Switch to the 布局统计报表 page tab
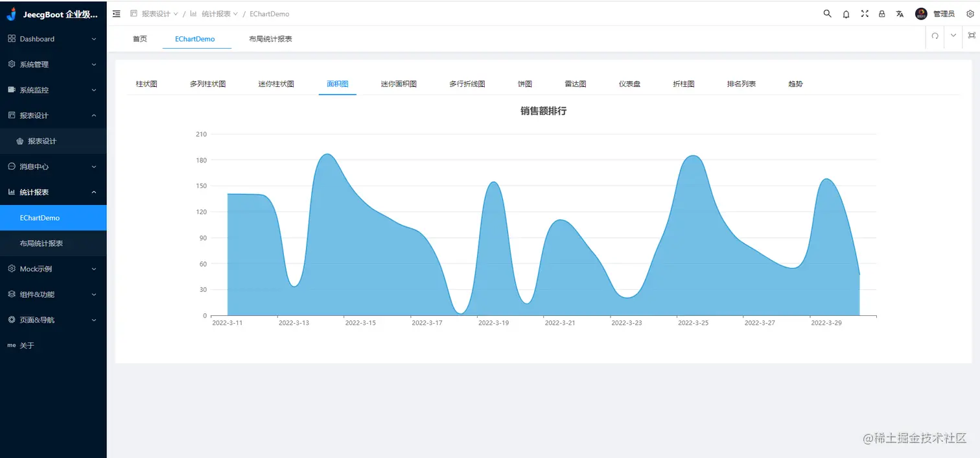 [x=270, y=39]
